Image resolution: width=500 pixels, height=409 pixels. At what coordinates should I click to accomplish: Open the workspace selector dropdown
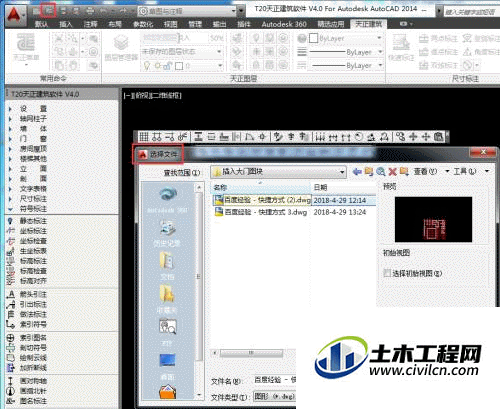click(187, 11)
